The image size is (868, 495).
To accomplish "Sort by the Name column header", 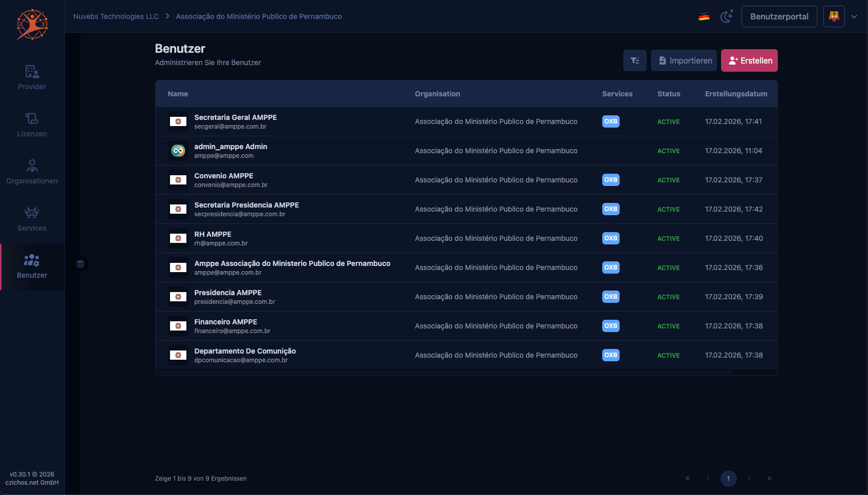I will click(178, 94).
